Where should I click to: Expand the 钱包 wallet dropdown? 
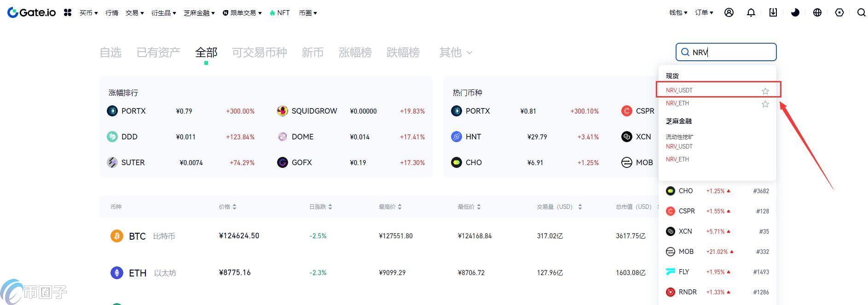[x=678, y=13]
